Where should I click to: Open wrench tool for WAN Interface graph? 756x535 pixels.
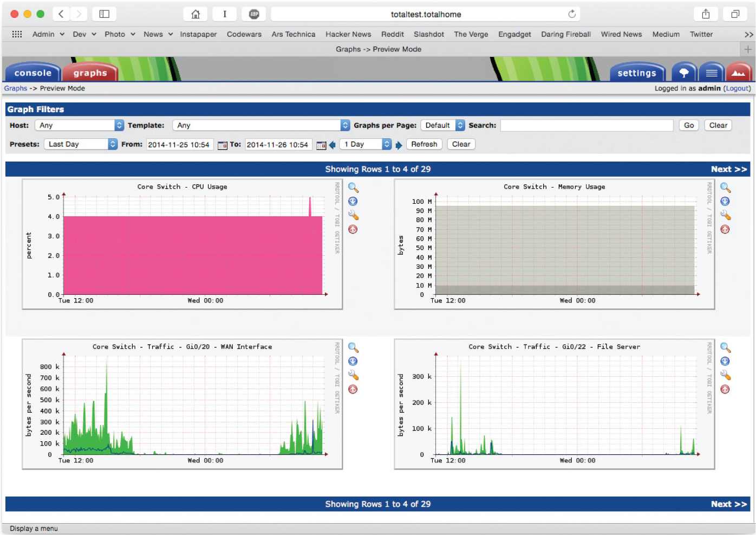click(353, 375)
